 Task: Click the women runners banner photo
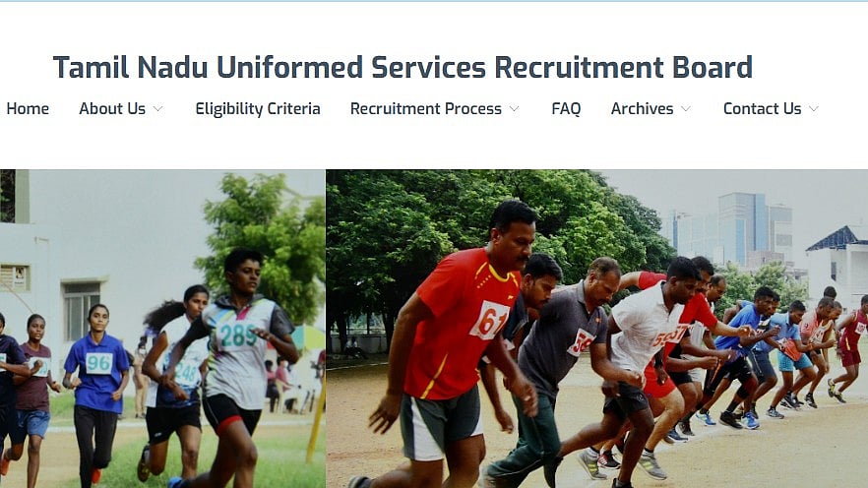pos(162,329)
